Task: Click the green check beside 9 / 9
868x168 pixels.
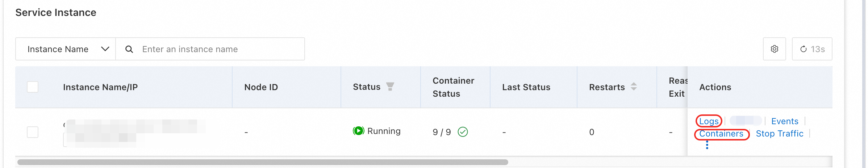Action: click(463, 132)
